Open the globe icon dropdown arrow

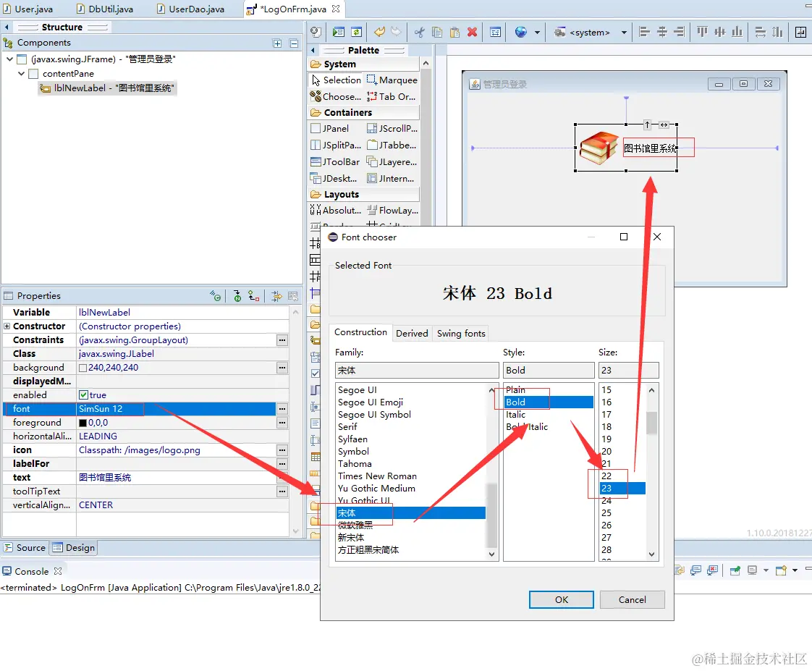pos(537,33)
